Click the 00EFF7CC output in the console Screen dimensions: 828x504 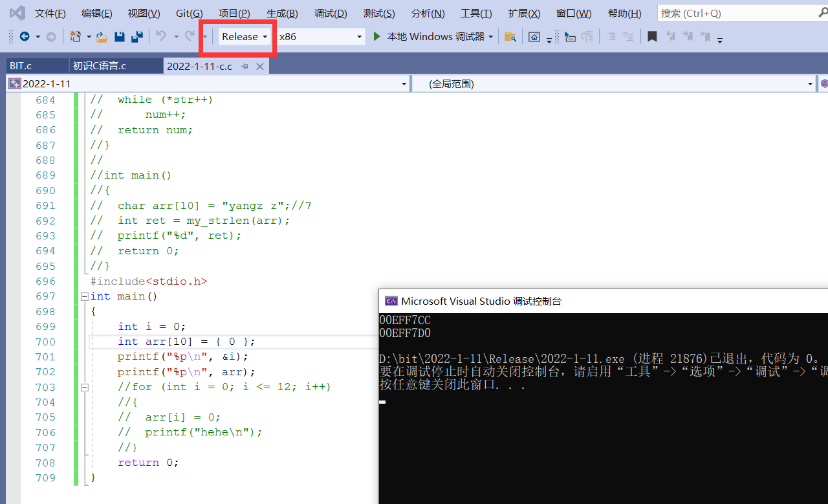[405, 320]
